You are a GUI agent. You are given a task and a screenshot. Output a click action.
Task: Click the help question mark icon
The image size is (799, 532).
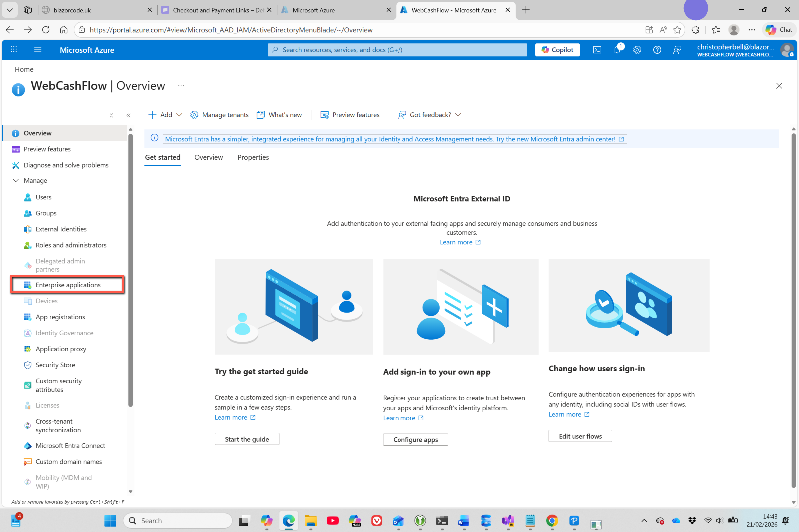[x=657, y=50]
